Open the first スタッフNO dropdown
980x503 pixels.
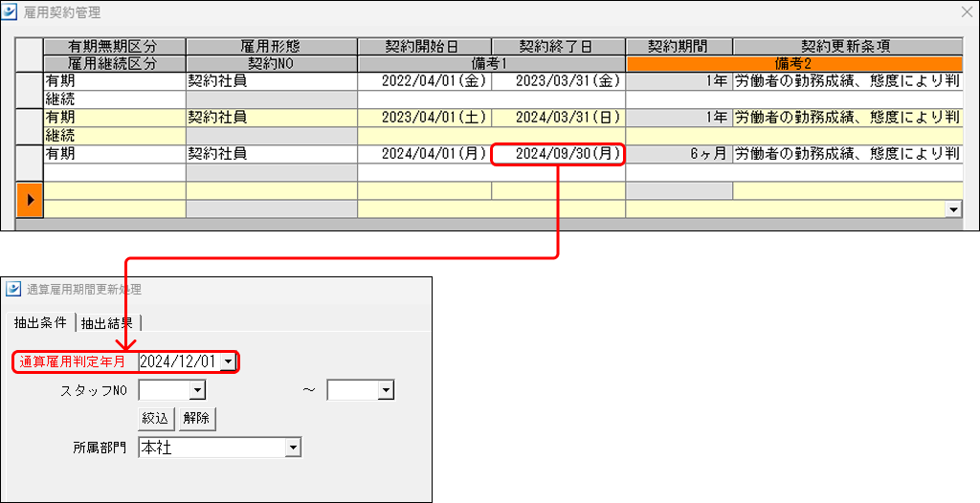point(198,391)
